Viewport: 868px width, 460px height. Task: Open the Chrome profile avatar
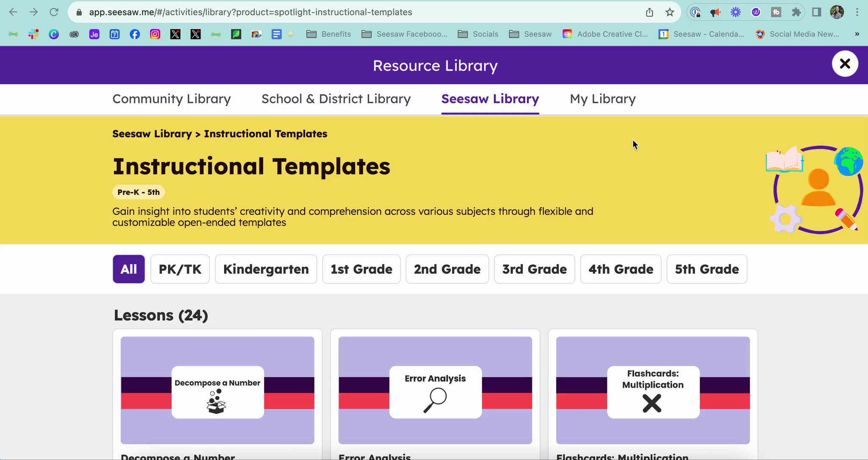(x=837, y=12)
